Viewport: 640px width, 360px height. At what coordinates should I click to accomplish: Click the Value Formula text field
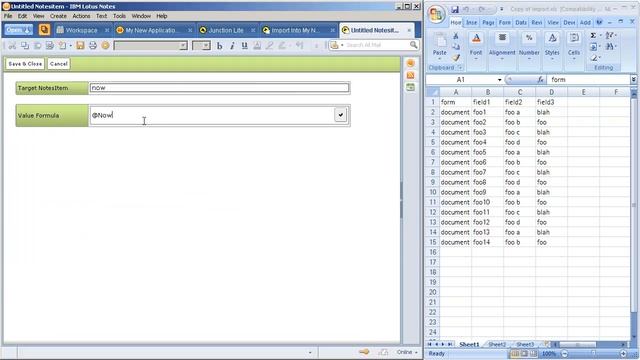(x=211, y=116)
